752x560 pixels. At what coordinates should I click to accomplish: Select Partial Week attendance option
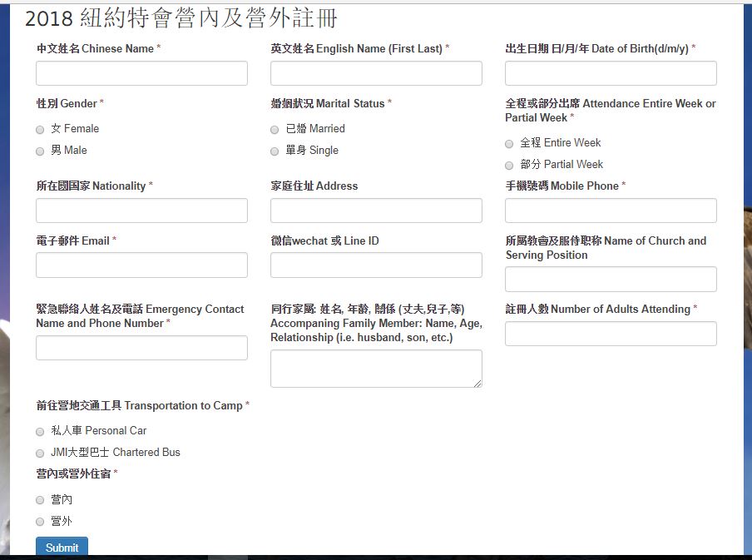pos(509,166)
